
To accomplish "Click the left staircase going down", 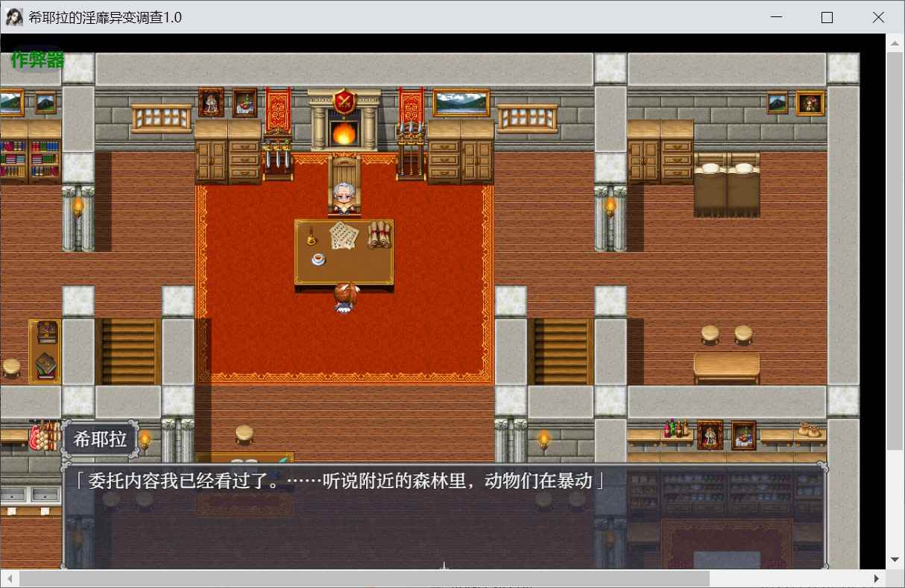I will coord(128,351).
